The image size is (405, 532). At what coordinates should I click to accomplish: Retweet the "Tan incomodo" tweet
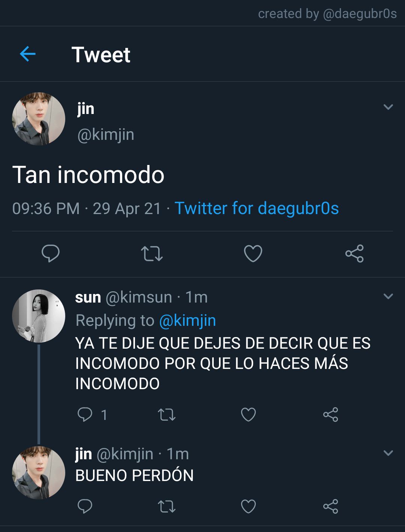coord(151,253)
